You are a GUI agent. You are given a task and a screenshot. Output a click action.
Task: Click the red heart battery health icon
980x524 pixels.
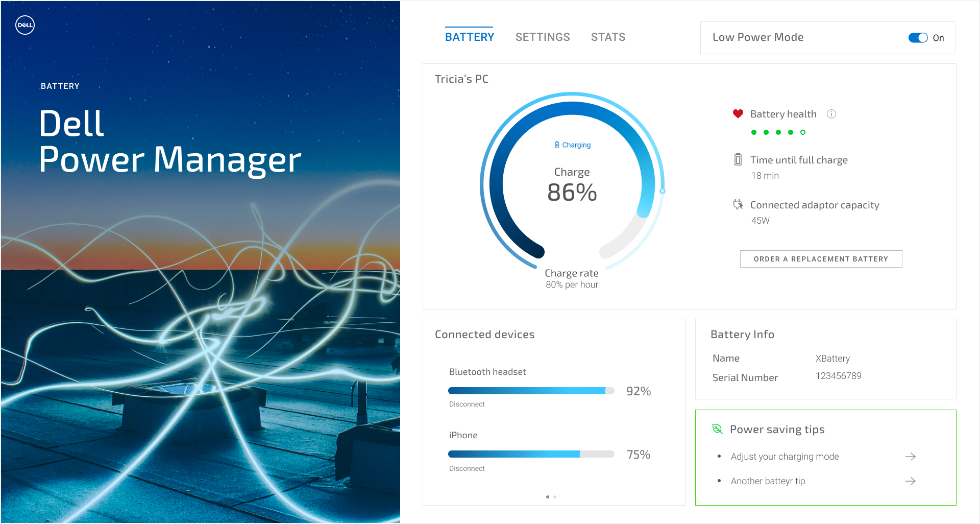738,114
